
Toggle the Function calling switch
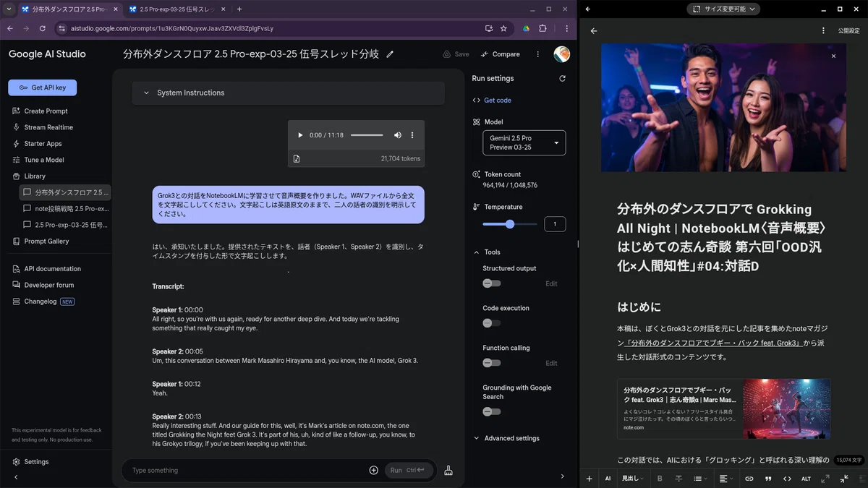492,363
